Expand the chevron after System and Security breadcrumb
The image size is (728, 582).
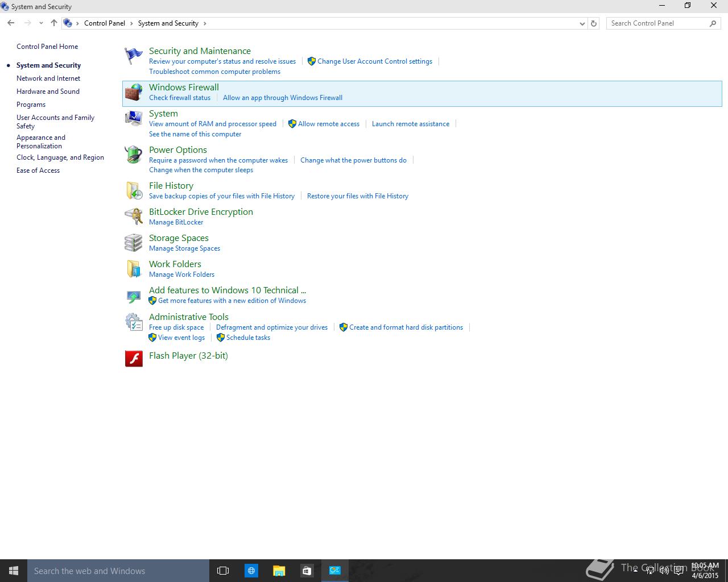click(x=205, y=23)
